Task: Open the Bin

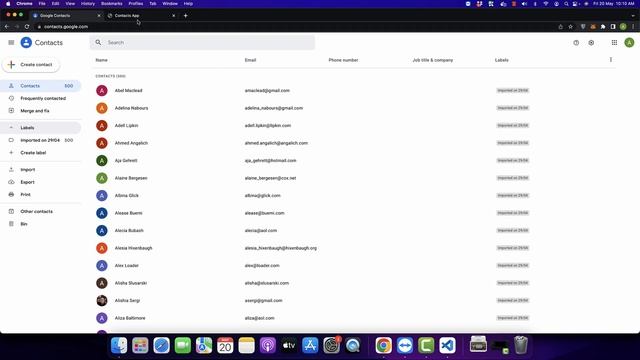Action: point(24,224)
